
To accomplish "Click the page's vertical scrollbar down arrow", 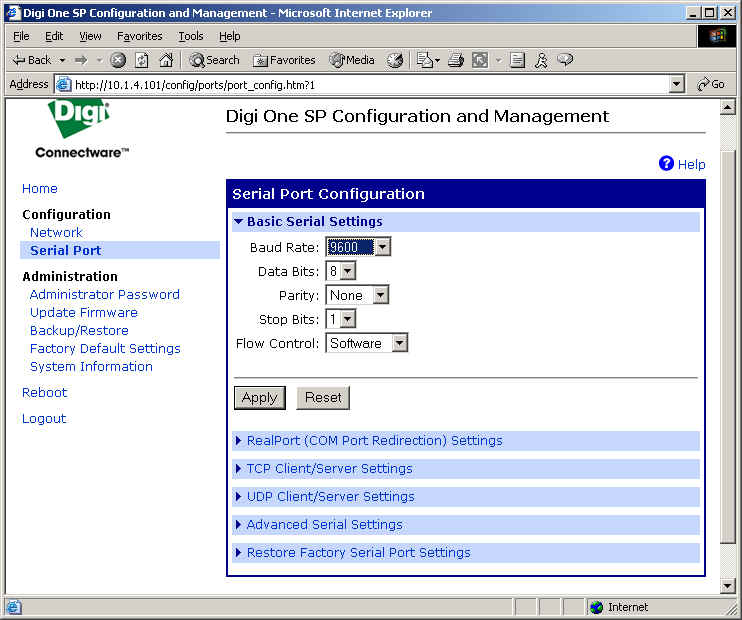I will click(x=728, y=585).
